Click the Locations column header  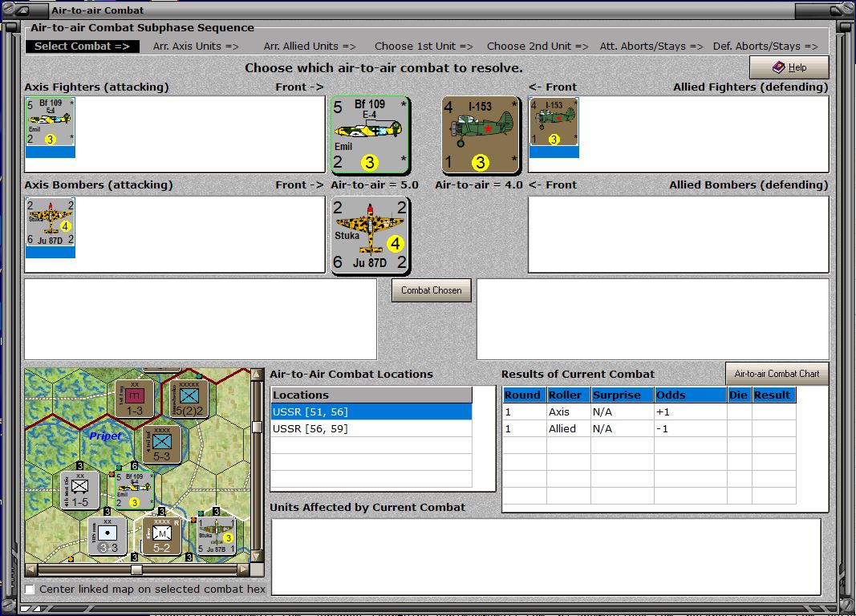tap(371, 395)
